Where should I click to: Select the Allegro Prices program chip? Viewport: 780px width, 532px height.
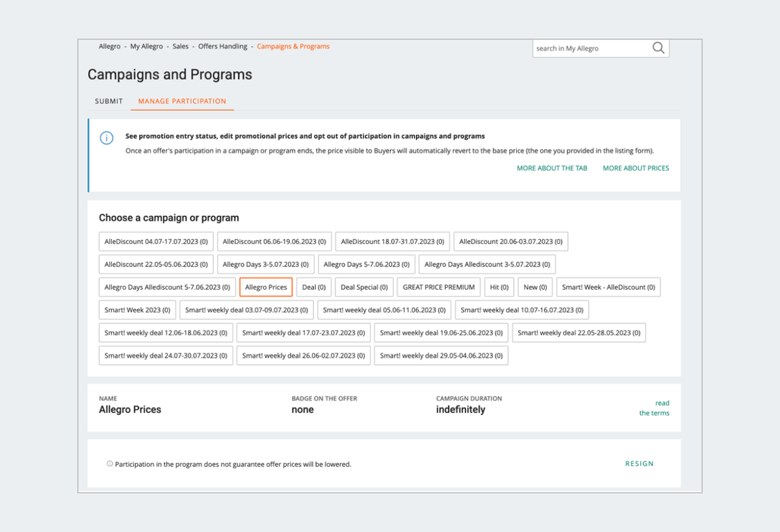click(x=266, y=287)
